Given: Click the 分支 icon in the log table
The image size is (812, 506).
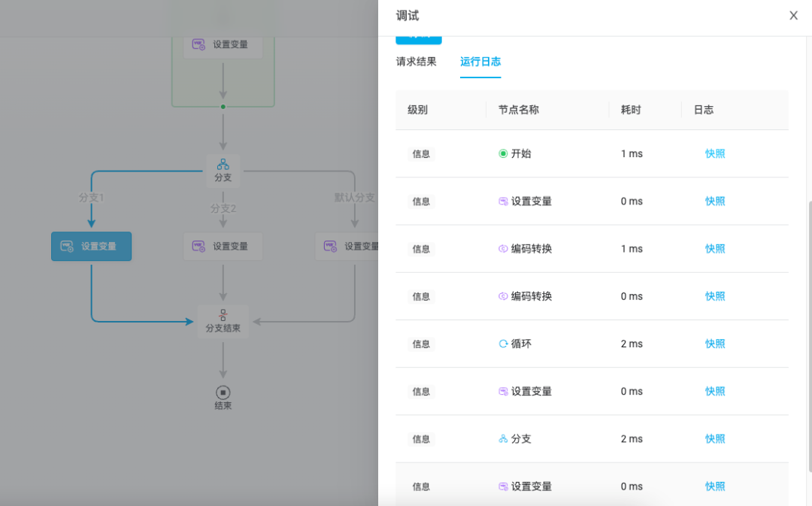Looking at the screenshot, I should [503, 439].
